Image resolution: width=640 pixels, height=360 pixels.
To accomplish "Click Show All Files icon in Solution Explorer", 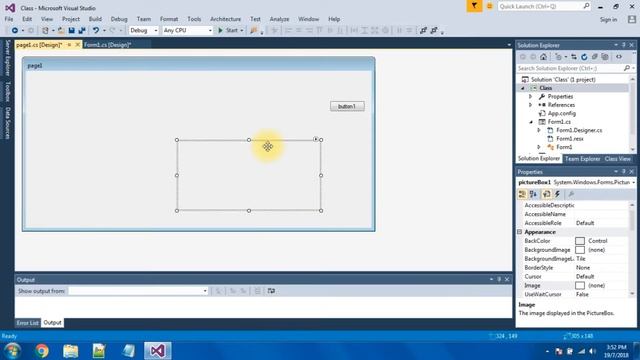I will pos(605,57).
